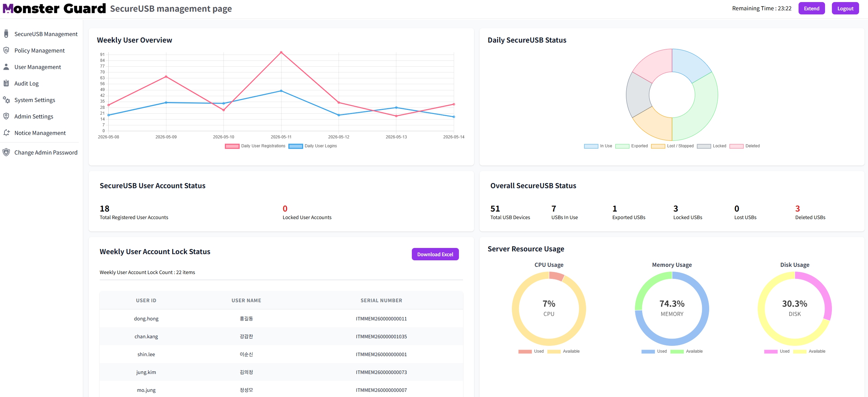Image resolution: width=868 pixels, height=397 pixels.
Task: Click the Admin Settings shield icon
Action: point(6,116)
